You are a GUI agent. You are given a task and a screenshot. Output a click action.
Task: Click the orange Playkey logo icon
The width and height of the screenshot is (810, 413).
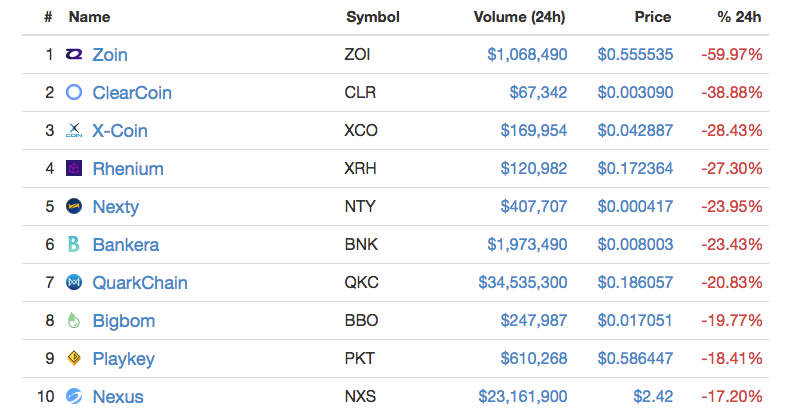[74, 358]
